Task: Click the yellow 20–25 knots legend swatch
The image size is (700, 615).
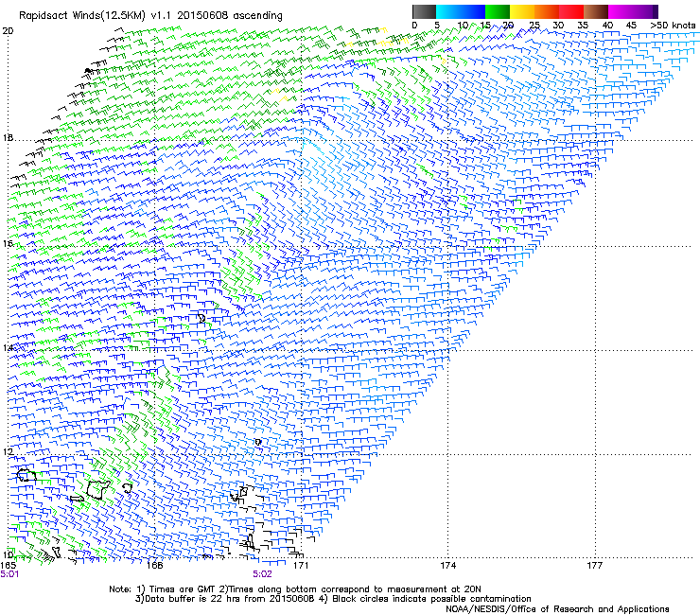Action: (x=522, y=11)
